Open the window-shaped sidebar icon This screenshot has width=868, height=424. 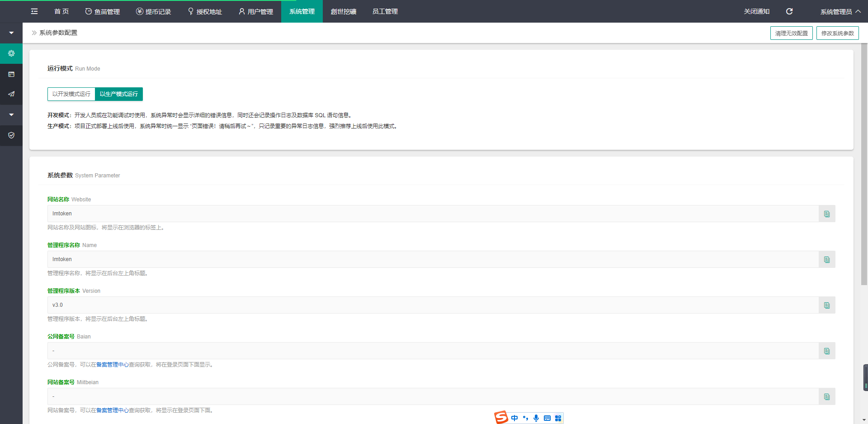click(11, 74)
